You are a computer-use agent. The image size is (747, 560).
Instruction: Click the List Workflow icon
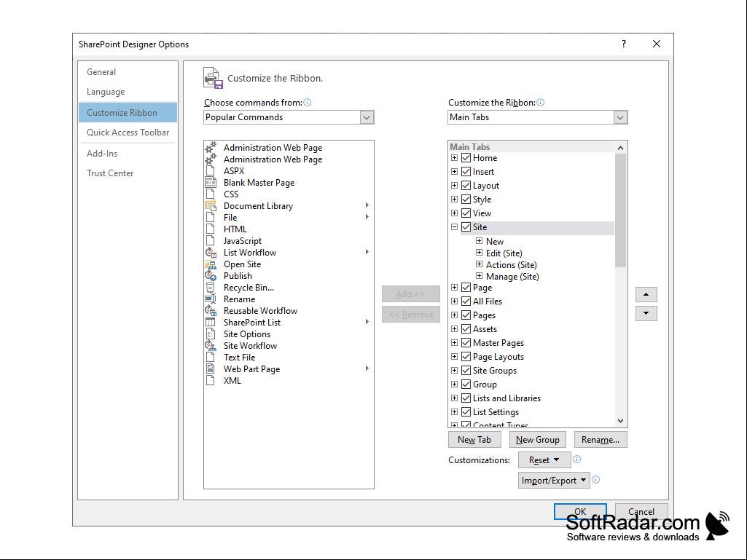coord(211,253)
